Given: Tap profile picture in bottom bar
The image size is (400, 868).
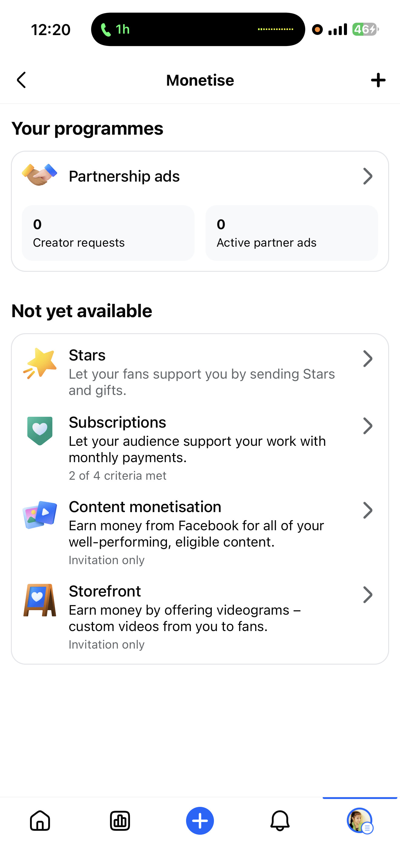Looking at the screenshot, I should tap(359, 820).
